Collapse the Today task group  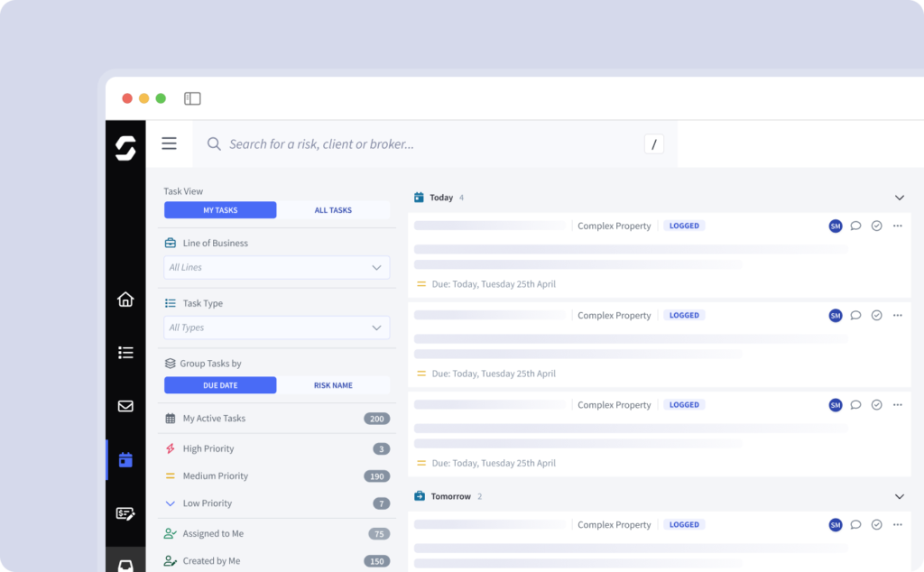coord(899,197)
